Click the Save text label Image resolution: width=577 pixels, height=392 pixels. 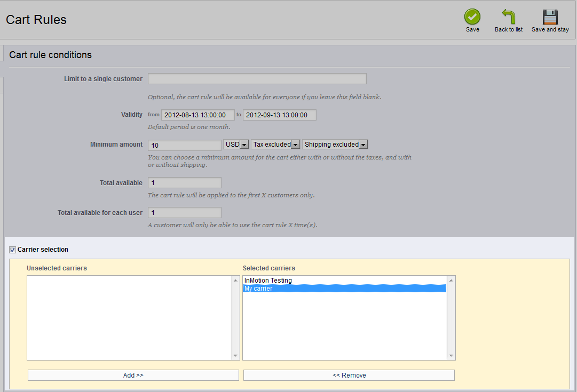472,29
